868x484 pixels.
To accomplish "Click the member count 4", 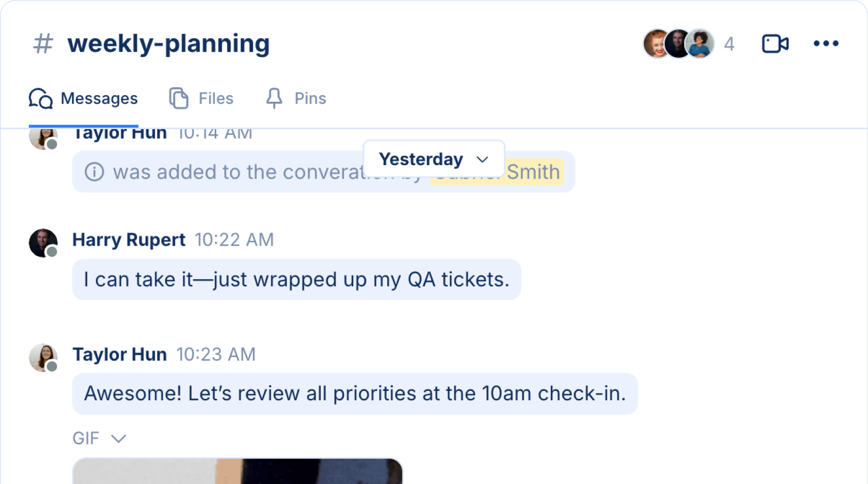I will coord(729,44).
